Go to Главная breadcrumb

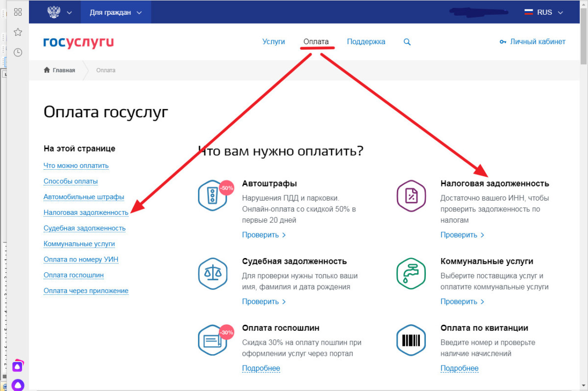coord(64,70)
